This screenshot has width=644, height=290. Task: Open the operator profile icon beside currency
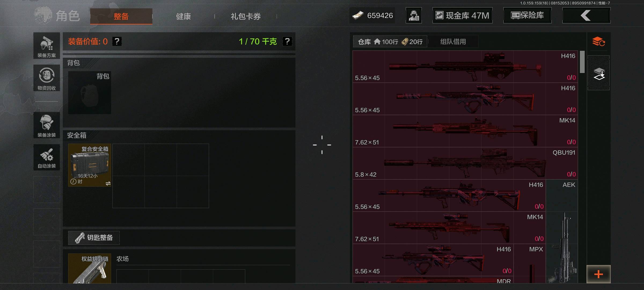[x=414, y=15]
